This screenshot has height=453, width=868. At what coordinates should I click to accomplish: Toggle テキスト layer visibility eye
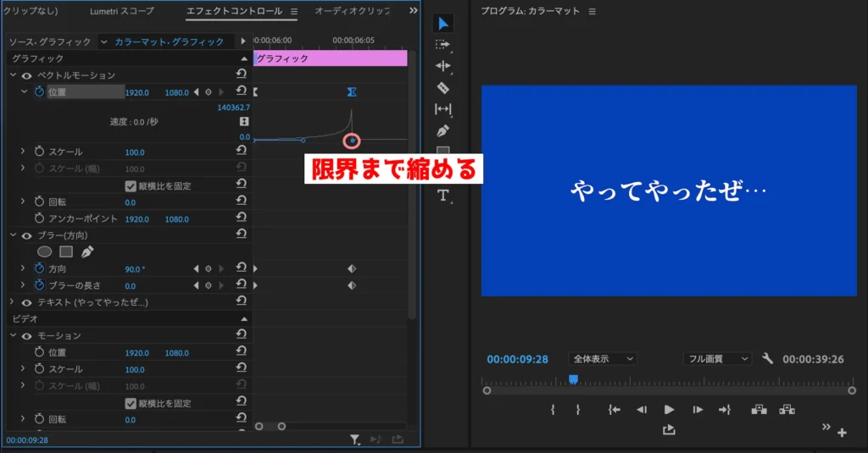pyautogui.click(x=26, y=302)
